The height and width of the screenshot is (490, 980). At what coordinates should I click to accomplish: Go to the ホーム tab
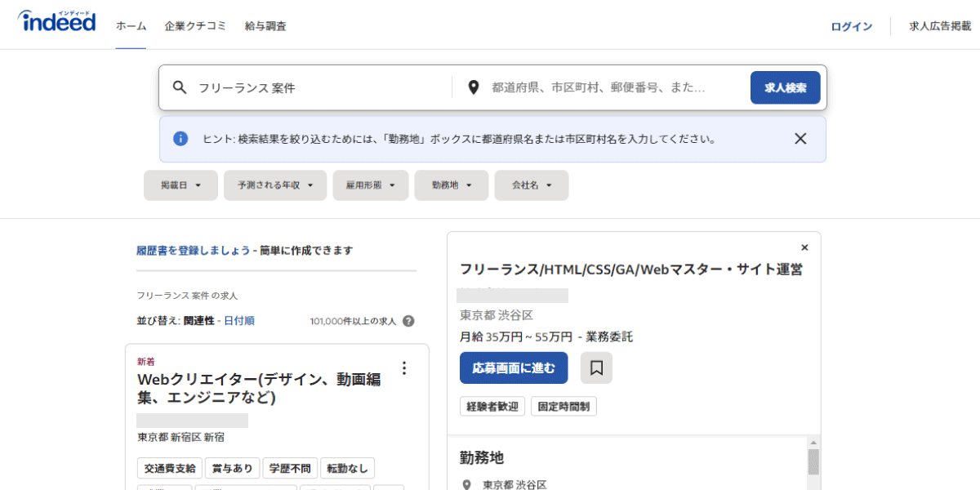(x=131, y=26)
